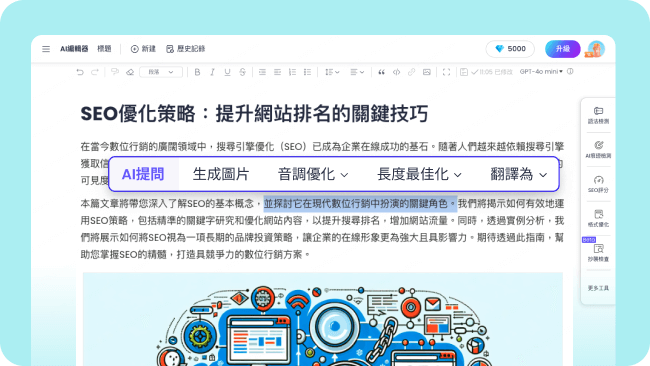This screenshot has height=366, width=650.
Task: Click the Redo icon
Action: click(95, 72)
